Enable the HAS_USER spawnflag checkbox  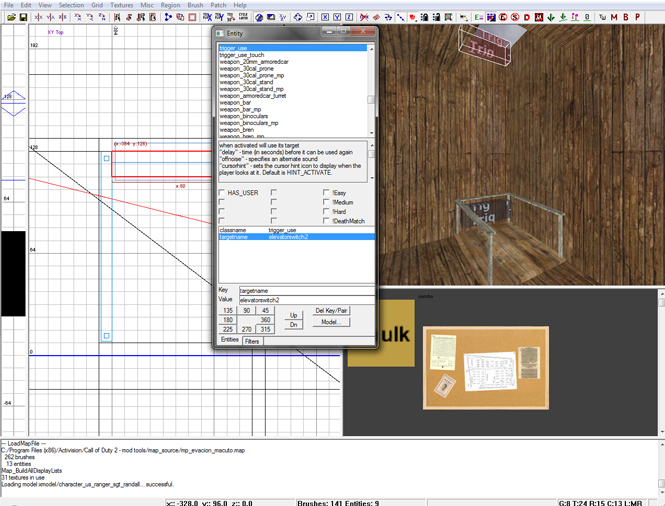[221, 193]
